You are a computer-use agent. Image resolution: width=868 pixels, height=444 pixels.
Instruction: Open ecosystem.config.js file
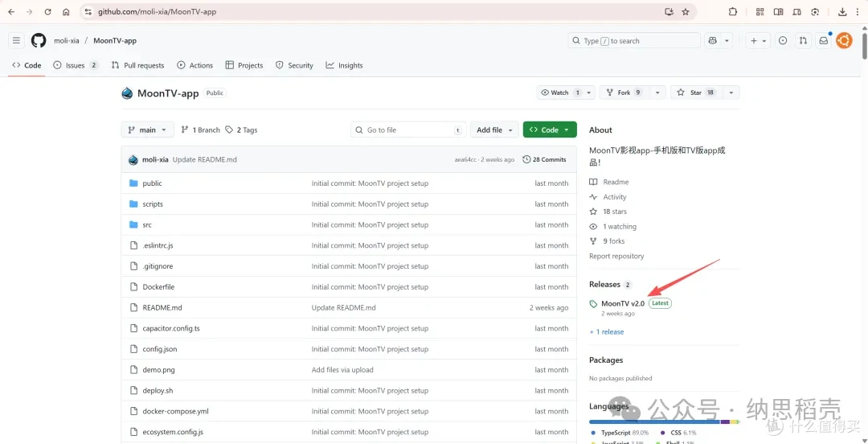coord(173,432)
